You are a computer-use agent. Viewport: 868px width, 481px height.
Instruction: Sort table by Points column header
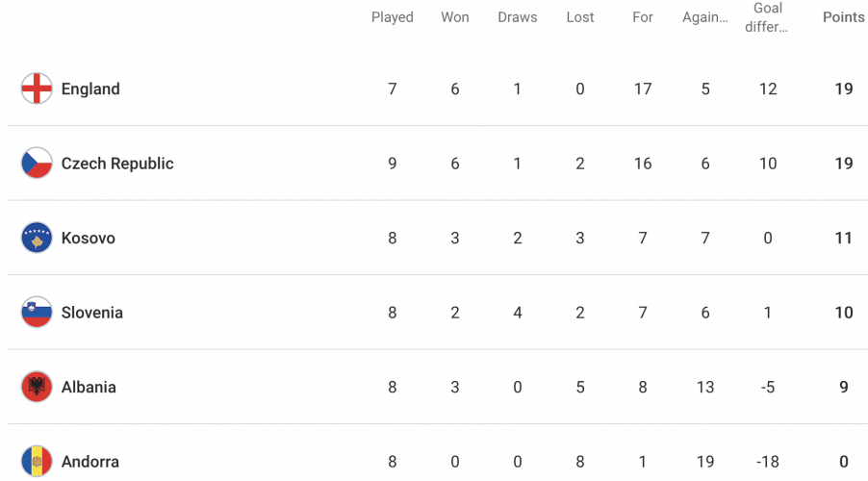pyautogui.click(x=844, y=17)
